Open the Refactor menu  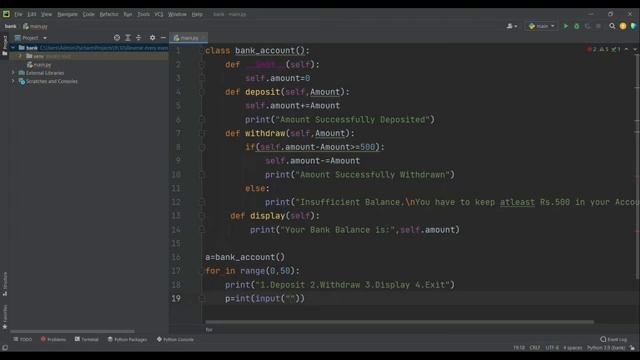pos(109,14)
